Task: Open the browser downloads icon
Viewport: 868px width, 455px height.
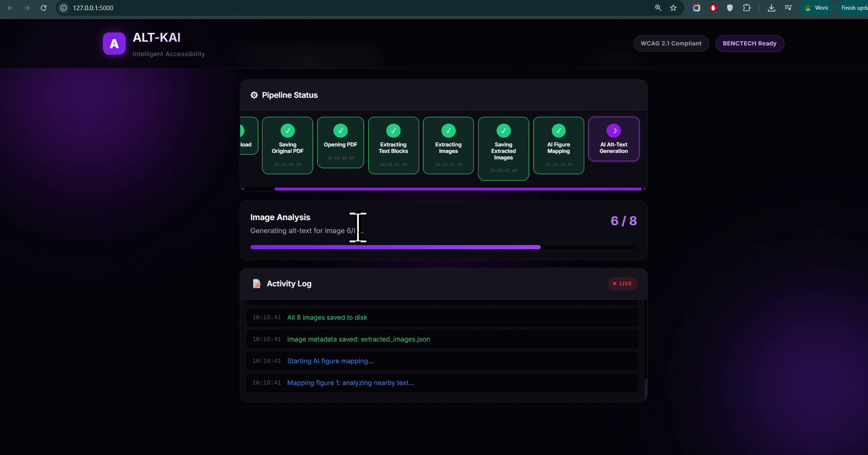Action: click(771, 8)
